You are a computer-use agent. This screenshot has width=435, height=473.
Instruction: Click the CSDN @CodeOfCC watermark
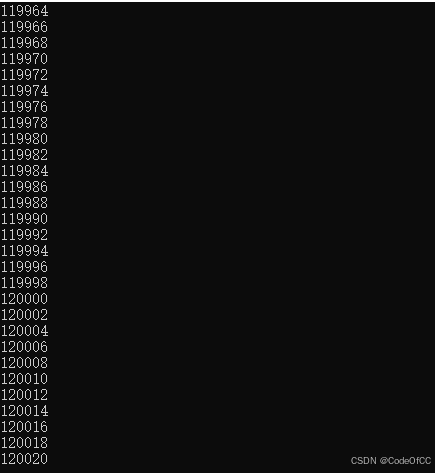pos(391,461)
